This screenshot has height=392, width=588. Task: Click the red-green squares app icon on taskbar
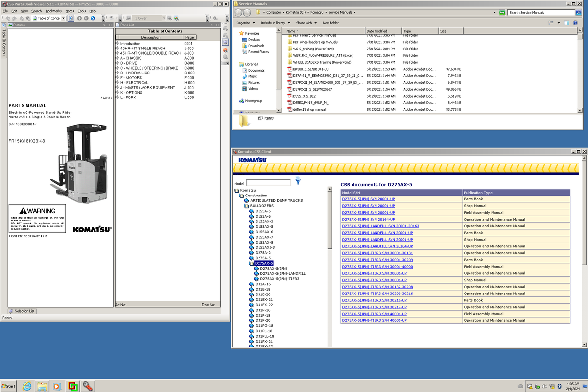[x=72, y=386]
